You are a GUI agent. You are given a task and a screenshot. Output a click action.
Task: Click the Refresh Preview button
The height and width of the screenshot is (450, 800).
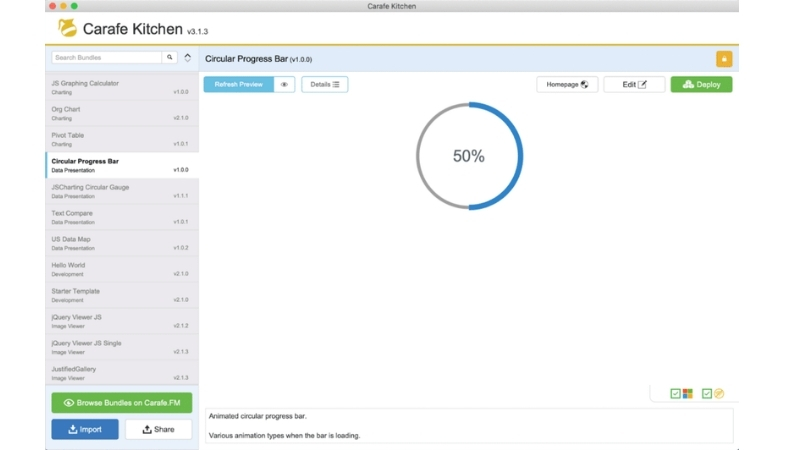pyautogui.click(x=238, y=85)
